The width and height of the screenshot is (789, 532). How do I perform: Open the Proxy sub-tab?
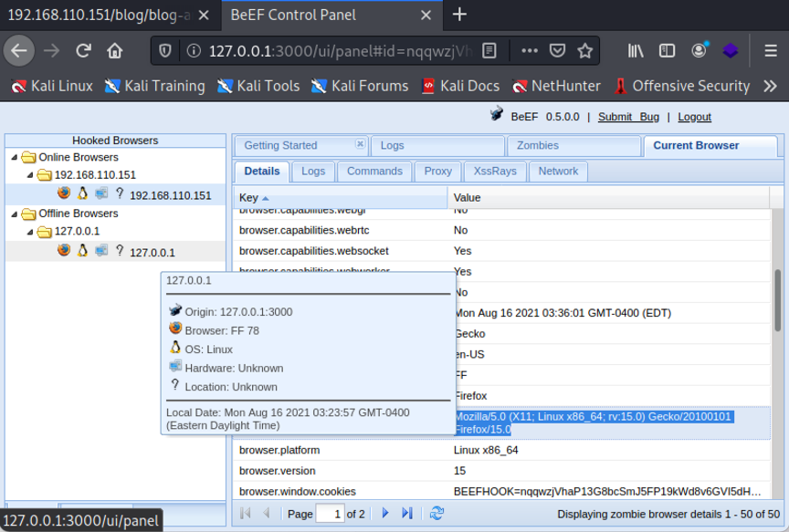coord(437,171)
